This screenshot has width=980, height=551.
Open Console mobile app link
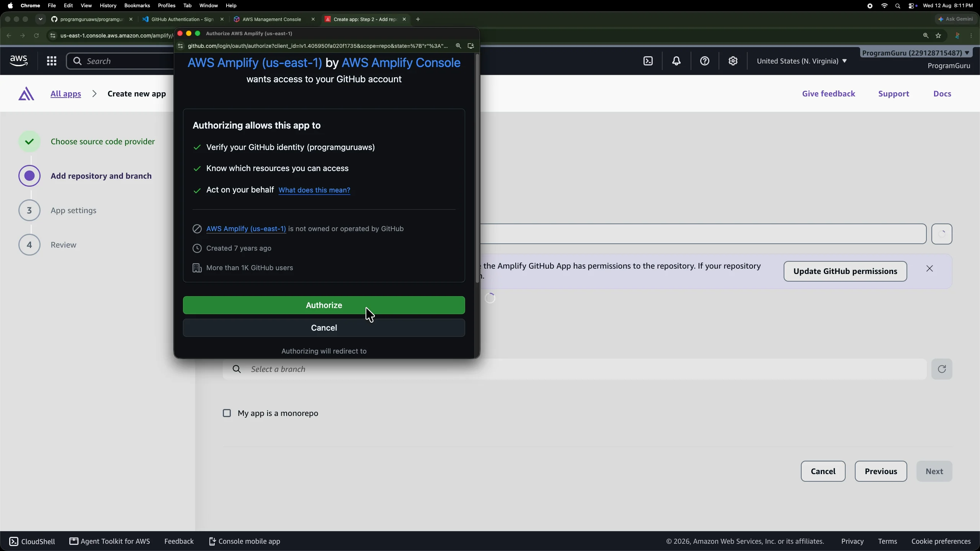[x=245, y=541]
